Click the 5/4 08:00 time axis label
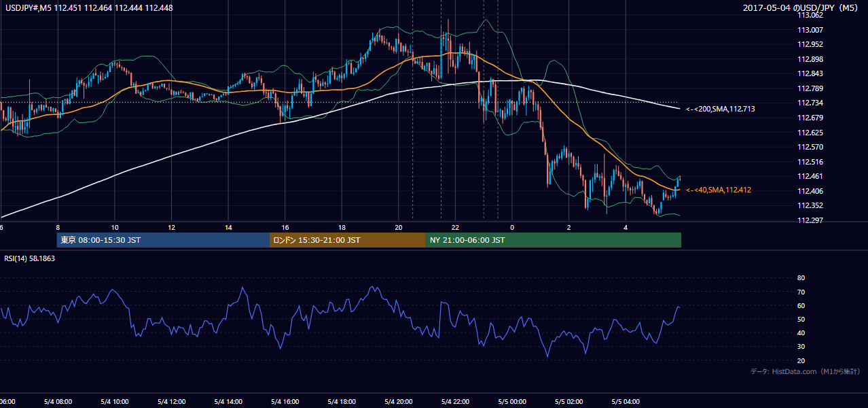868x408 pixels. click(58, 402)
